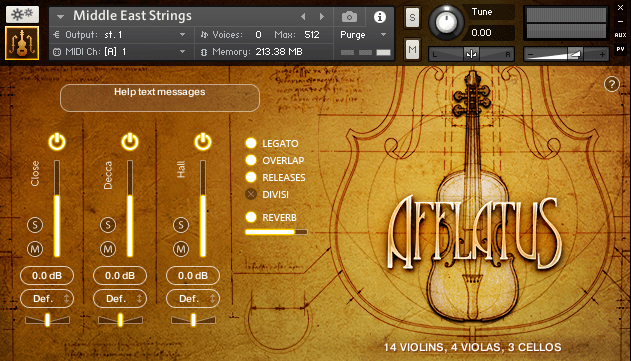Click the Max voices value 512
631x361 pixels.
tap(312, 35)
